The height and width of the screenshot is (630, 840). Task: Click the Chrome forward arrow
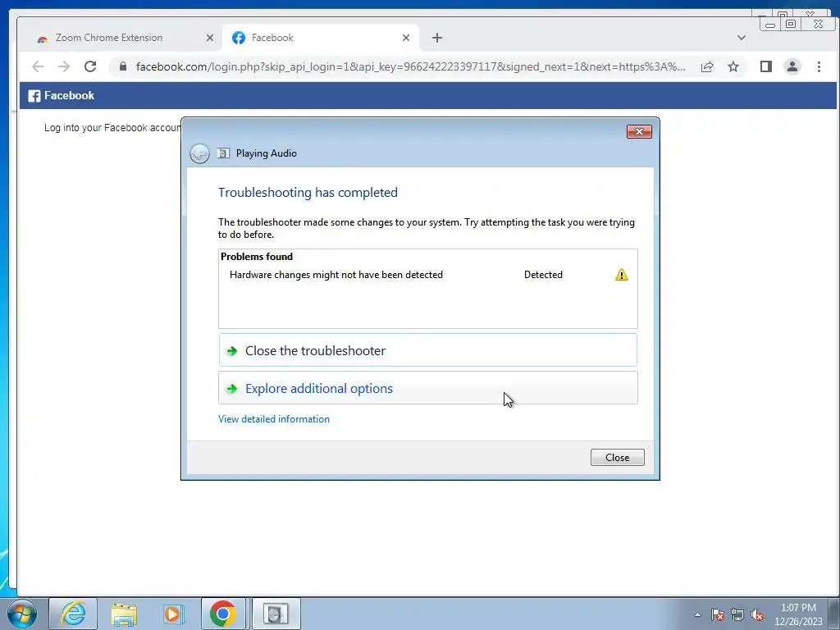pos(64,66)
